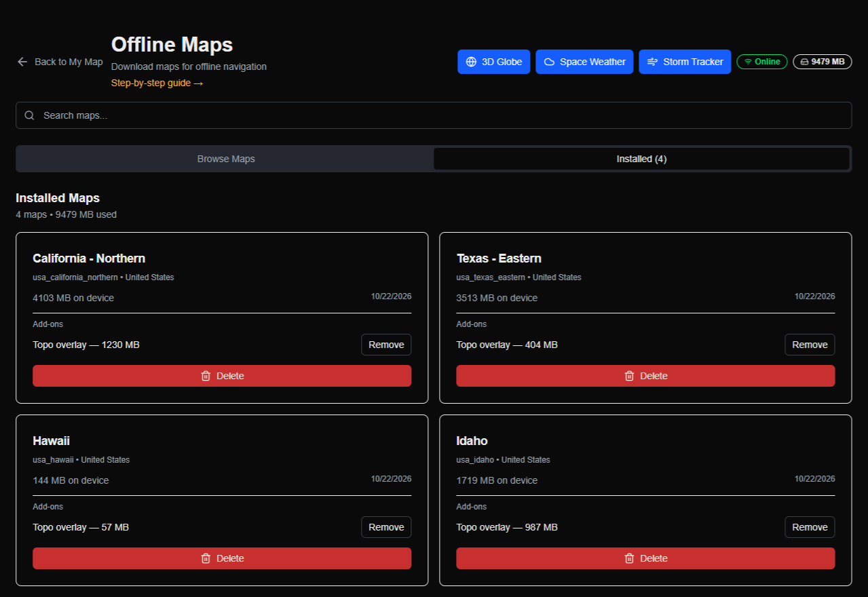The width and height of the screenshot is (868, 597).
Task: Click the usa_texas_eastern identifier text
Action: (491, 277)
